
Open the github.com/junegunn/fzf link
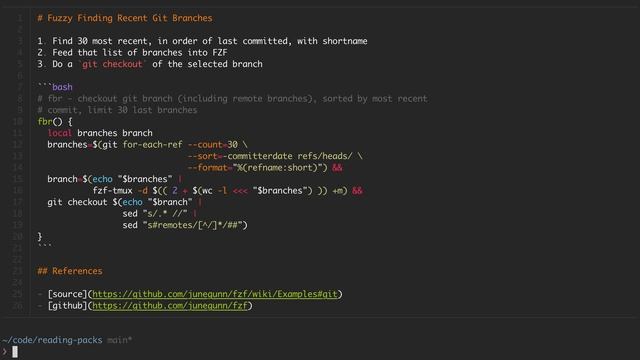(x=170, y=305)
